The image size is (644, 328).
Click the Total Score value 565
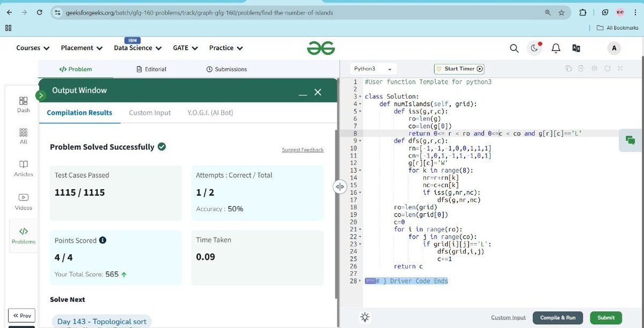(112, 274)
